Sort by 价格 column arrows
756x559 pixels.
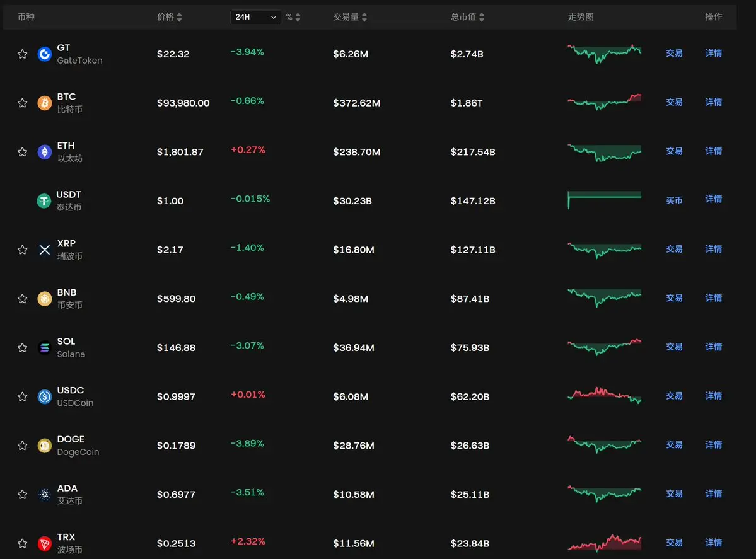[179, 17]
